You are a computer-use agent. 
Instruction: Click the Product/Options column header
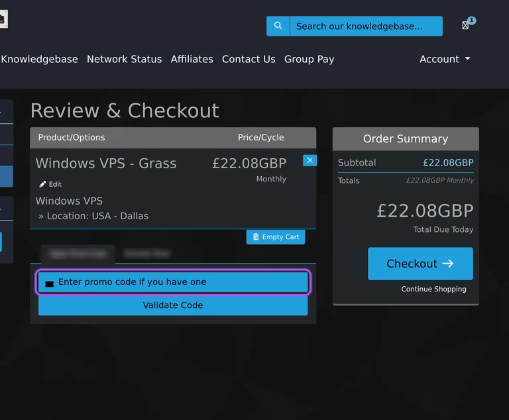pyautogui.click(x=72, y=137)
